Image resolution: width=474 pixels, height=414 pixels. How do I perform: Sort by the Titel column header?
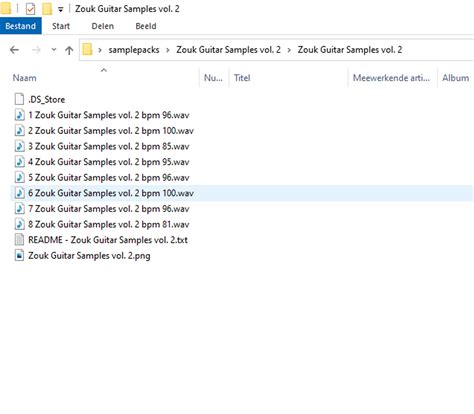(x=242, y=78)
